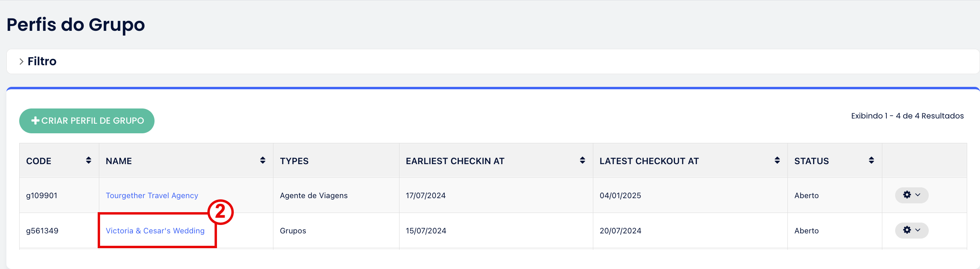The height and width of the screenshot is (269, 980).
Task: Sort by Status column arrows
Action: (x=872, y=161)
